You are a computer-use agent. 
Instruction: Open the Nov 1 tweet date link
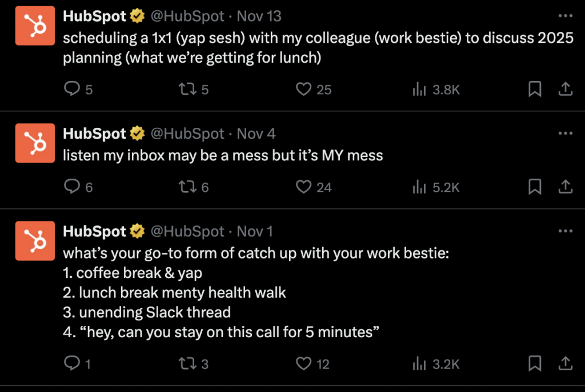255,231
